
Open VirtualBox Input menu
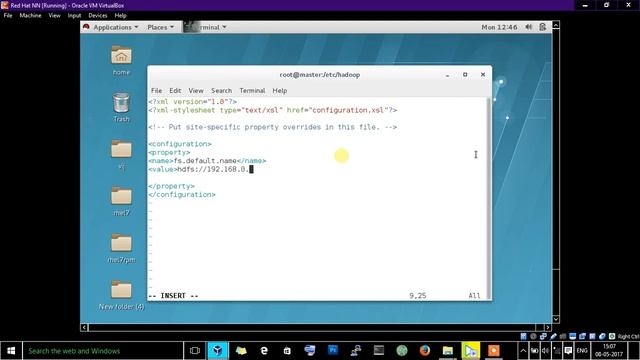click(74, 16)
